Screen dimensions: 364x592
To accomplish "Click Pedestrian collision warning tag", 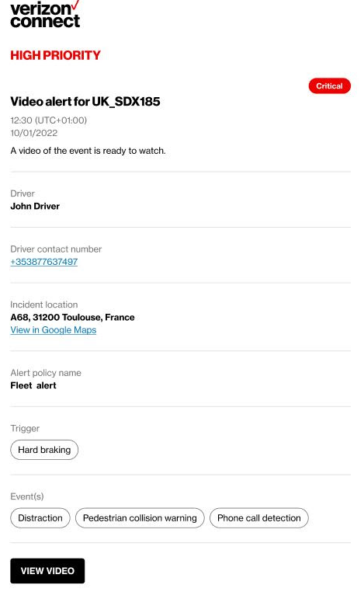I will pos(140,517).
